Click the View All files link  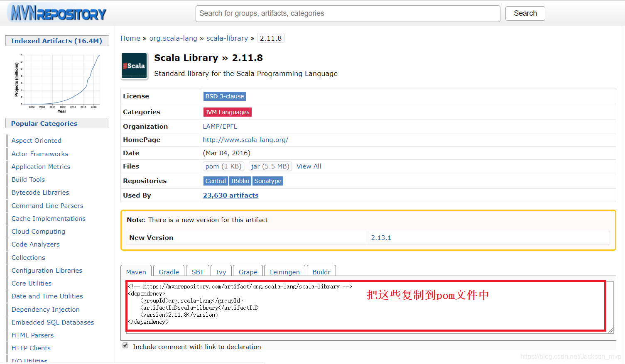point(309,166)
